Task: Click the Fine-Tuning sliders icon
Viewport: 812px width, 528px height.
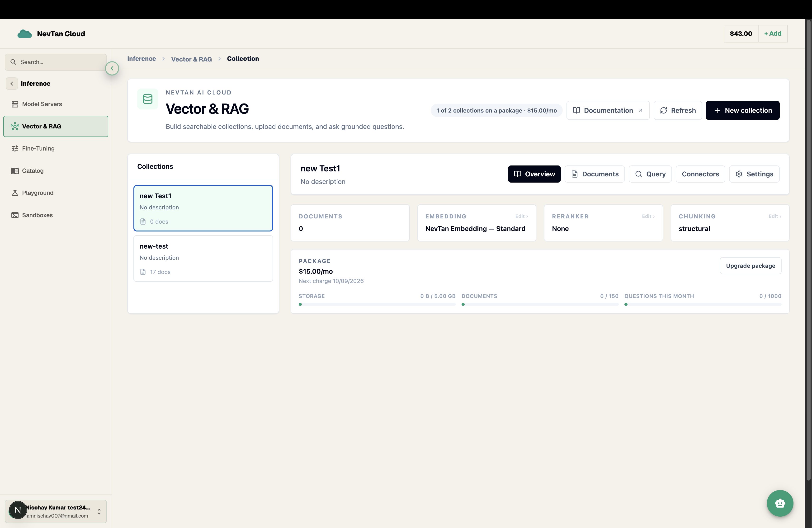Action: pos(15,148)
